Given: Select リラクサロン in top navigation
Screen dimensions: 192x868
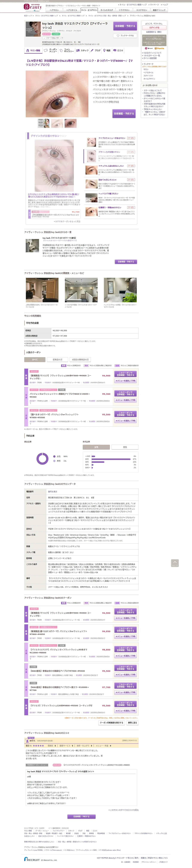Looking at the screenshot, I should 124,10.
